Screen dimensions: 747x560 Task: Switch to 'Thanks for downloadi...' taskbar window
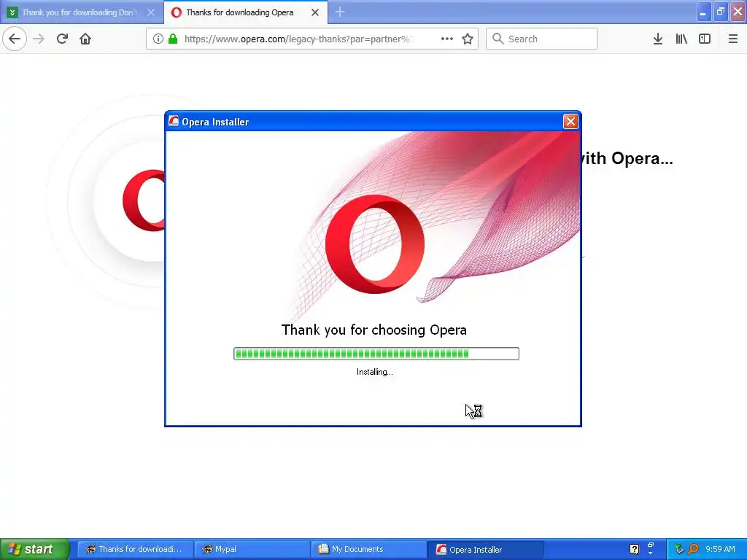(135, 549)
